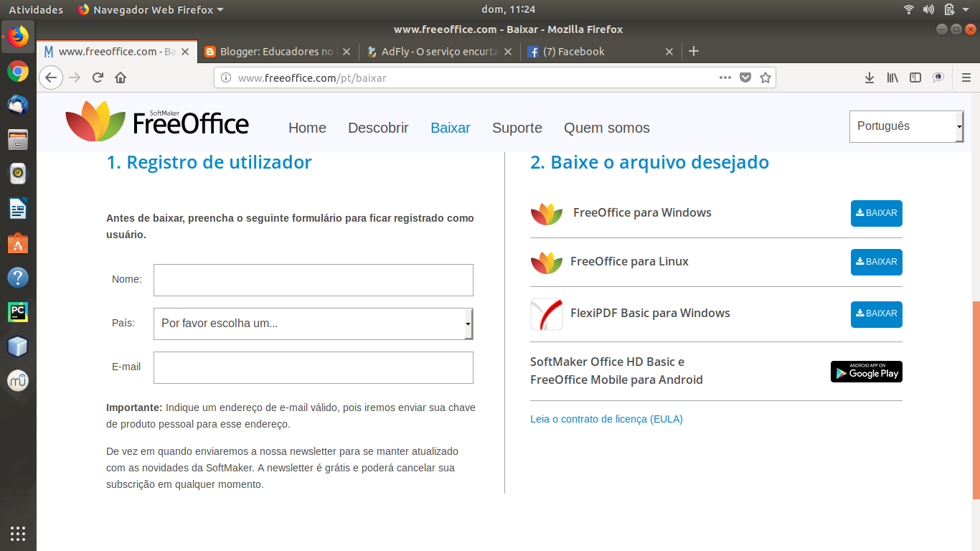The width and height of the screenshot is (980, 551).
Task: Open Ubuntu Software store icon
Action: coord(18,243)
